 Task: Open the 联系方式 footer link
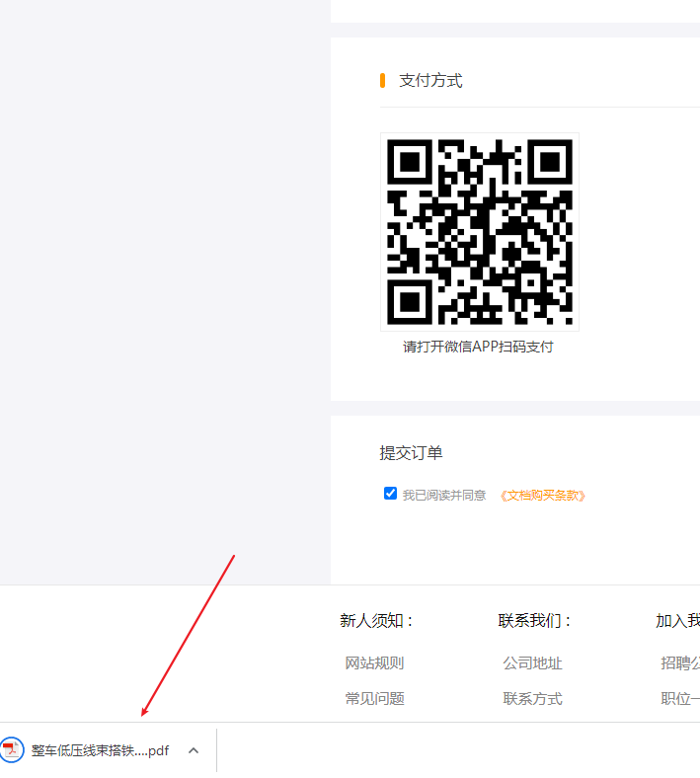tap(532, 699)
